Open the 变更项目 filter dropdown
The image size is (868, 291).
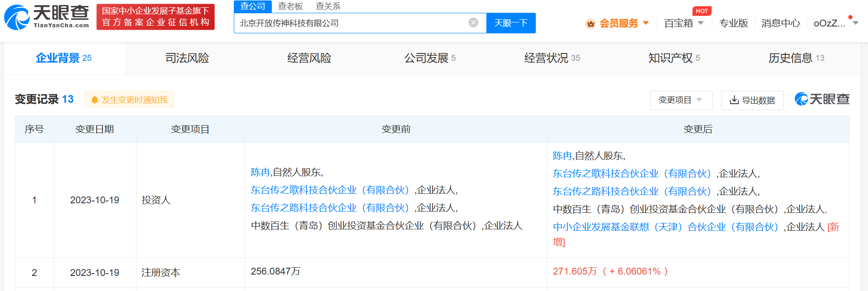681,100
